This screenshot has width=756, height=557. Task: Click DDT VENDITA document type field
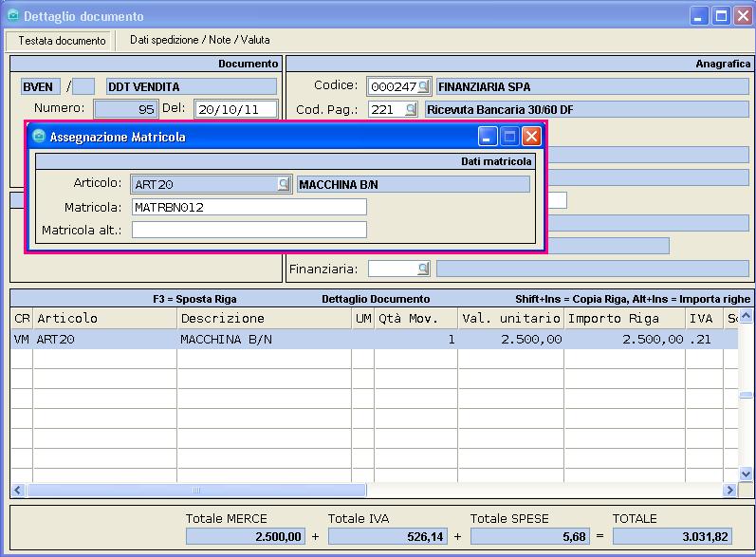[192, 86]
